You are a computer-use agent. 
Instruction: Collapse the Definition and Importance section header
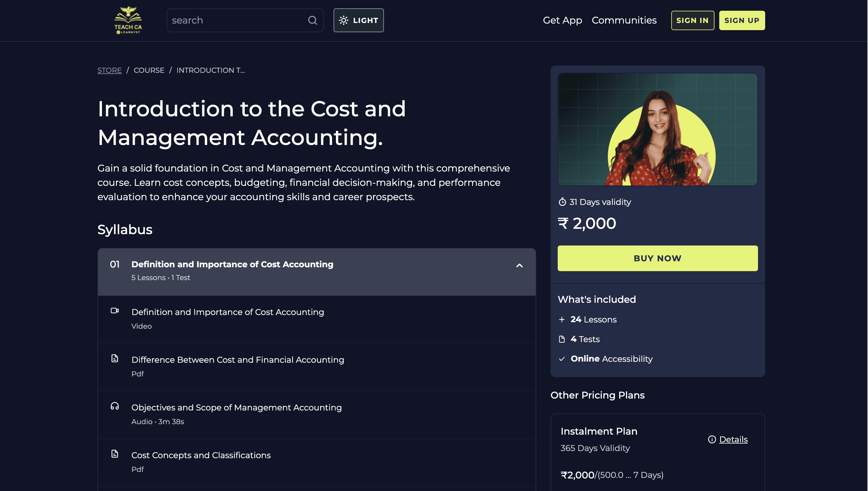[x=232, y=264]
